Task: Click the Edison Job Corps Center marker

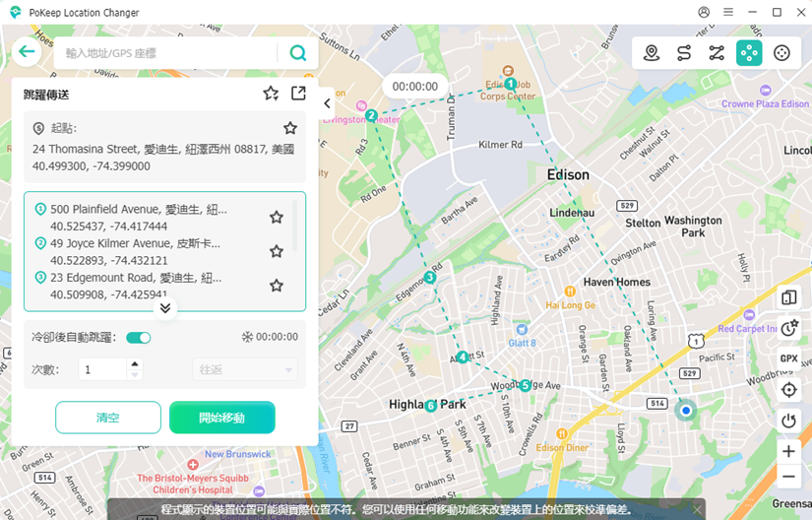Action: (508, 71)
